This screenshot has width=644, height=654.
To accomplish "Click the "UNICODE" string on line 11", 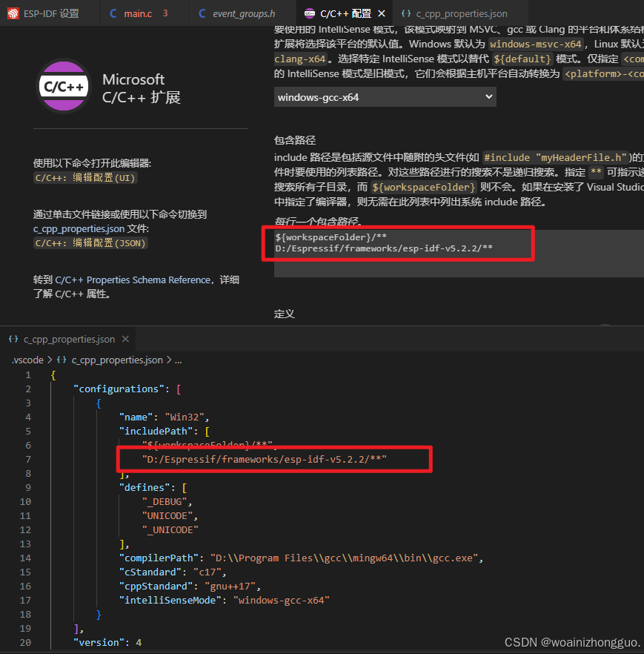I will click(167, 515).
